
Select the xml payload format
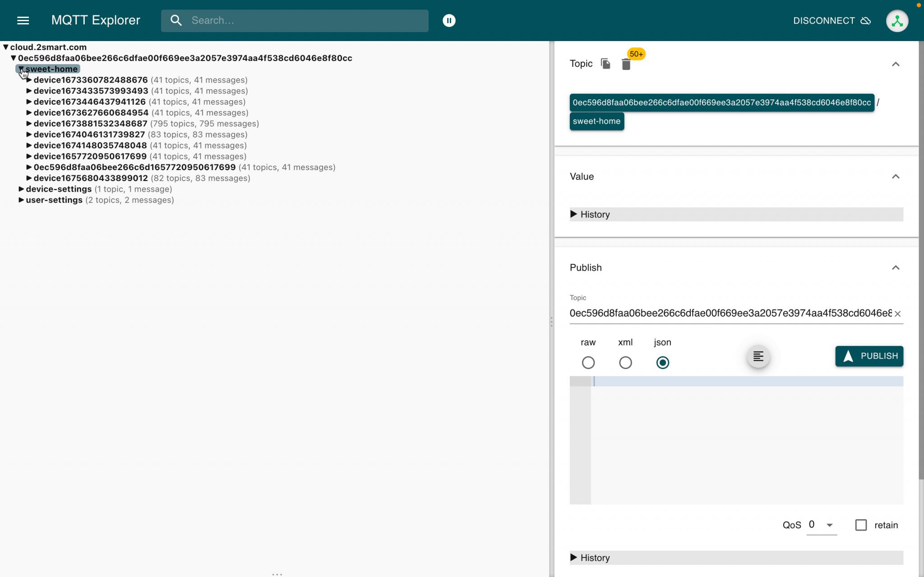(625, 362)
